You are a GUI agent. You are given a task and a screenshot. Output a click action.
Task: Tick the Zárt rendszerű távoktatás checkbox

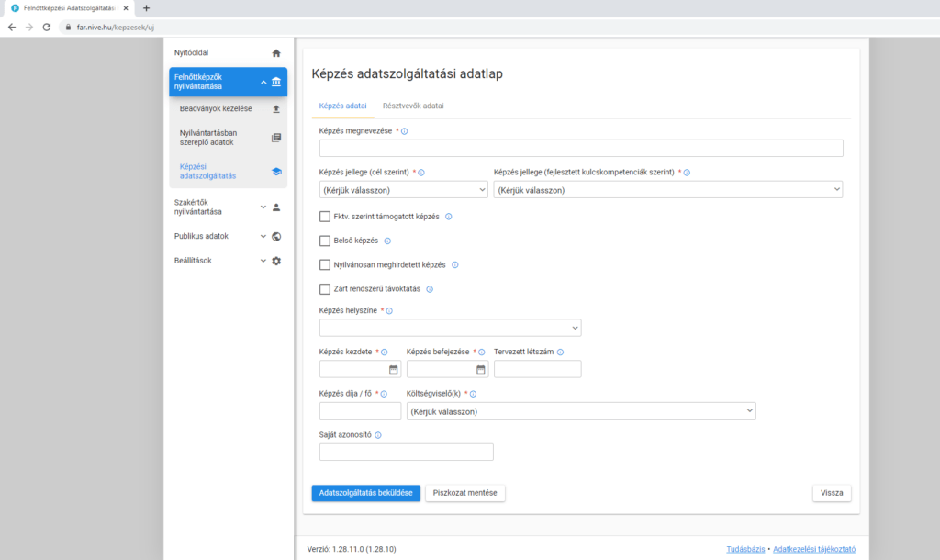[325, 289]
